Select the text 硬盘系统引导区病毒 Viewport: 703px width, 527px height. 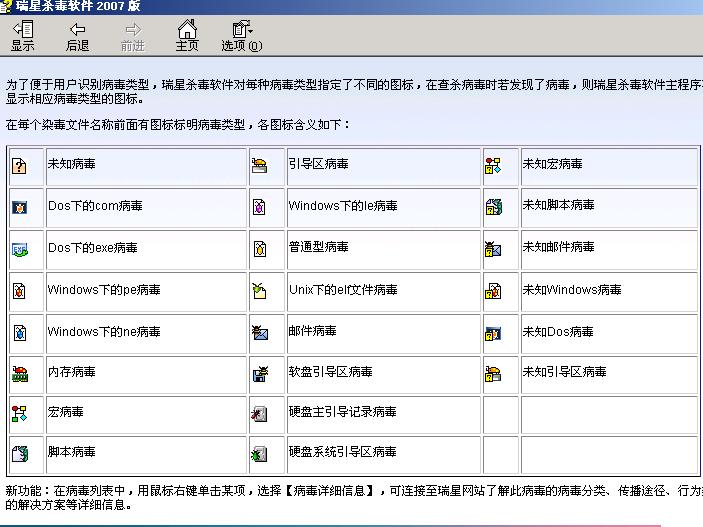[x=343, y=452]
